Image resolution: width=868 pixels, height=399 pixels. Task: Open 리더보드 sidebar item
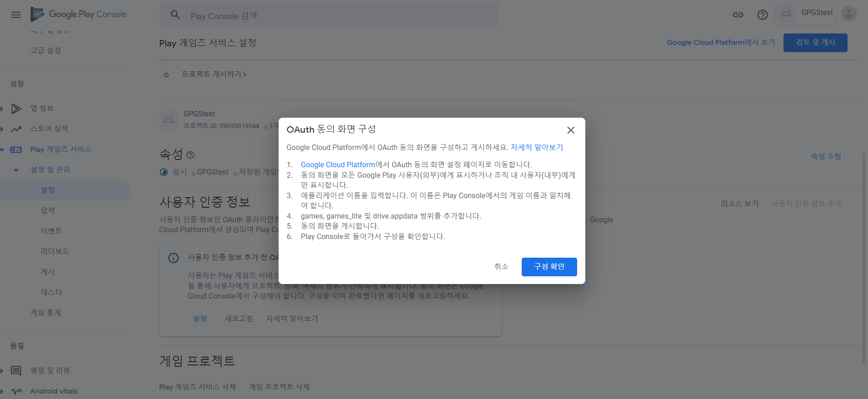click(x=55, y=251)
